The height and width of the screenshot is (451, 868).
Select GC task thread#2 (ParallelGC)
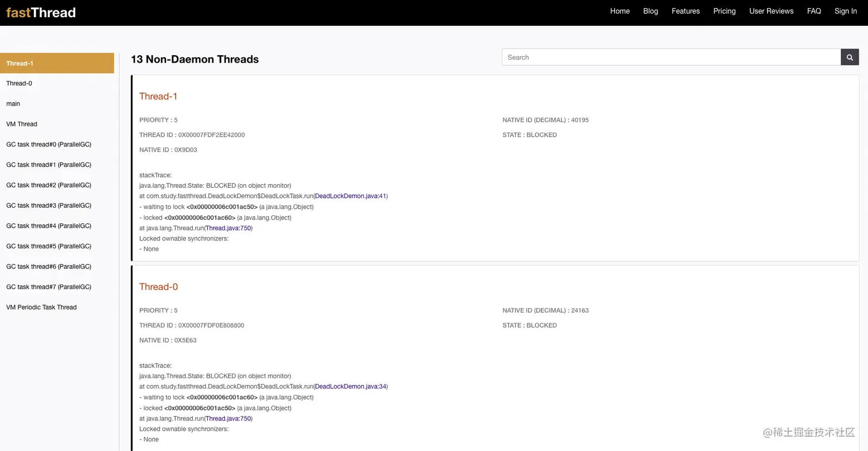57,185
